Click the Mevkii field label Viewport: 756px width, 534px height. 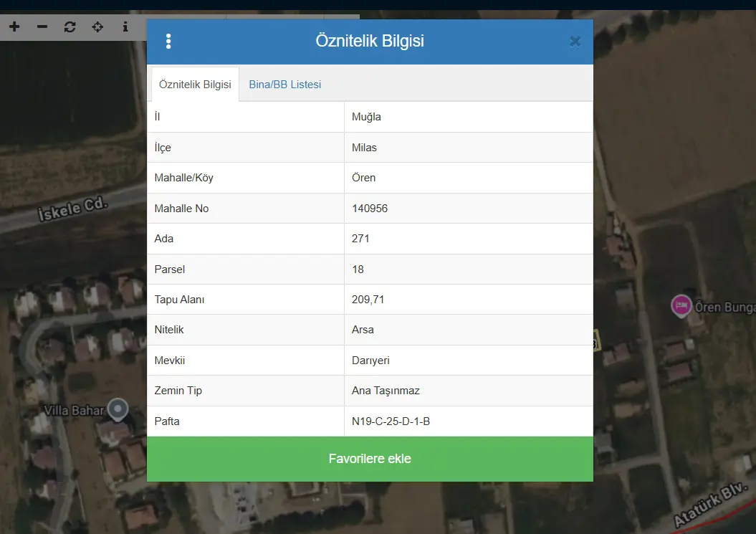[170, 361]
